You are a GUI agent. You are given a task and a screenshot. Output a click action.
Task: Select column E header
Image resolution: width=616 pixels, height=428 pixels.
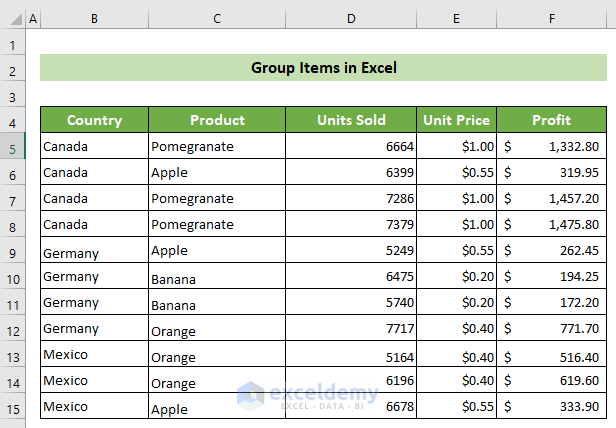[456, 18]
